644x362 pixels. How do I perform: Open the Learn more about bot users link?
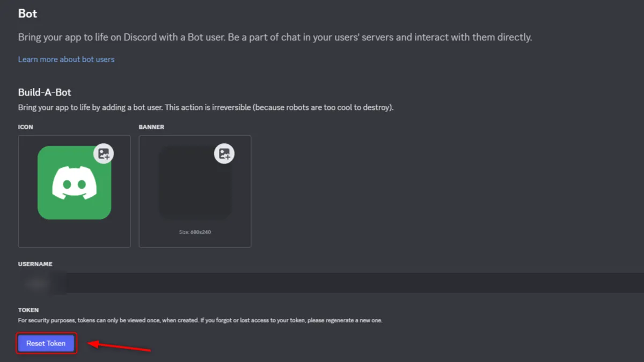[66, 59]
